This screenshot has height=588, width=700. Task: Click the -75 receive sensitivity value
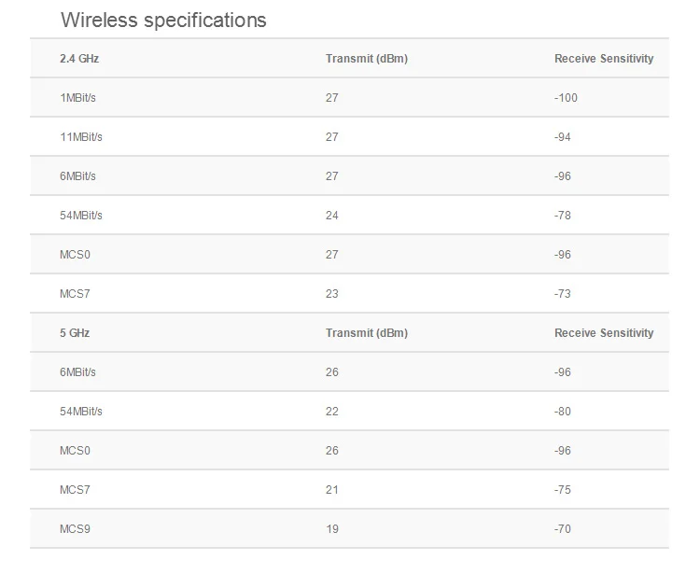tap(563, 490)
